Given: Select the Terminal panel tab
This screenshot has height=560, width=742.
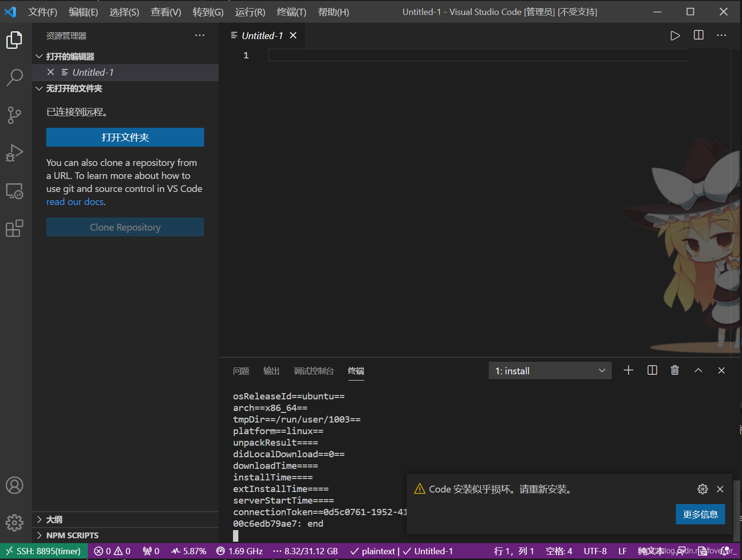Looking at the screenshot, I should pos(356,371).
